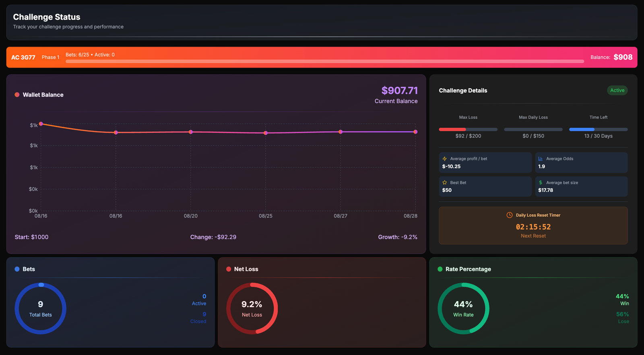The height and width of the screenshot is (355, 644).
Task: Click the AC 3G77 account label
Action: [23, 57]
